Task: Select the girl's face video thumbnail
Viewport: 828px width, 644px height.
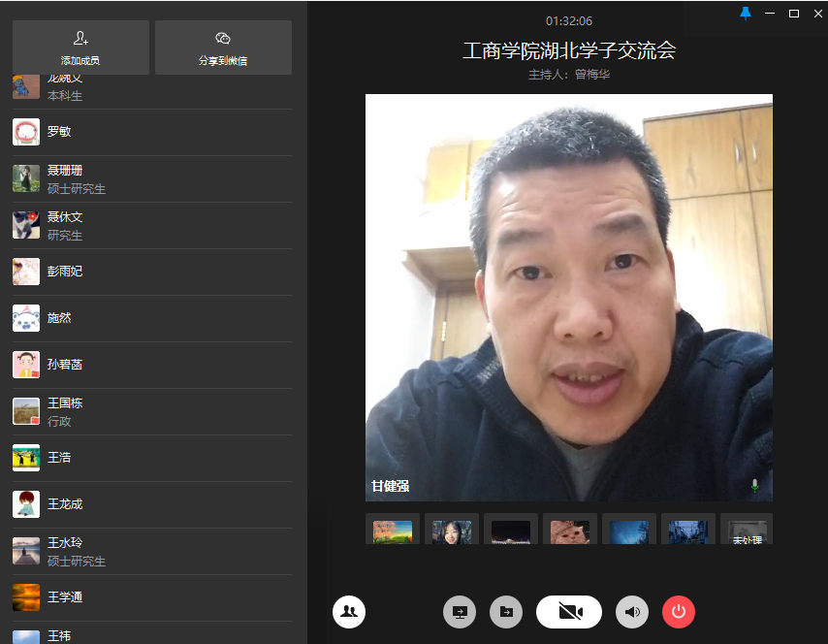Action: [x=452, y=530]
